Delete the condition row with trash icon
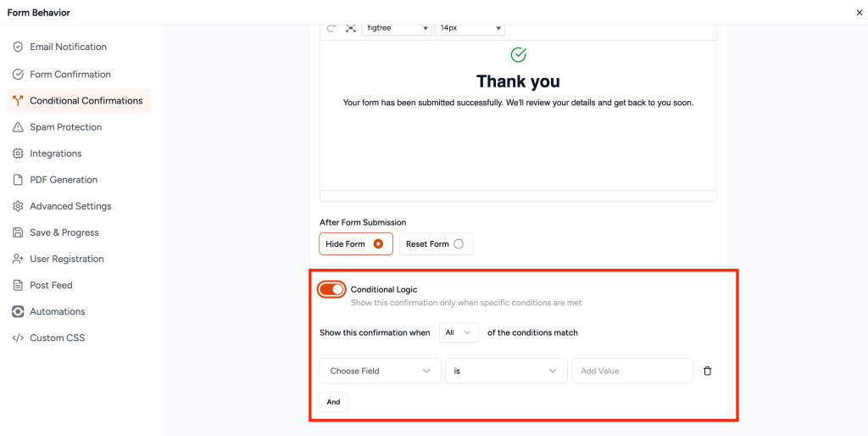Image resolution: width=868 pixels, height=436 pixels. (x=708, y=371)
